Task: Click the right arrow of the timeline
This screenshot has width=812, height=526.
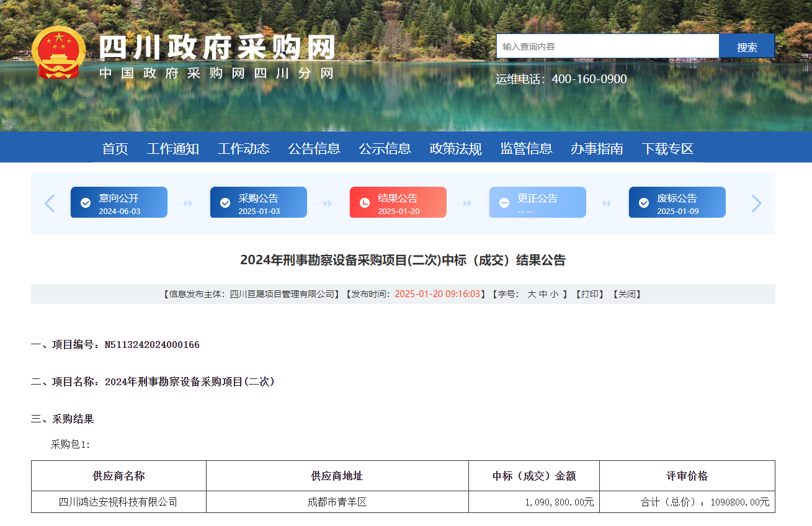Action: (x=756, y=203)
